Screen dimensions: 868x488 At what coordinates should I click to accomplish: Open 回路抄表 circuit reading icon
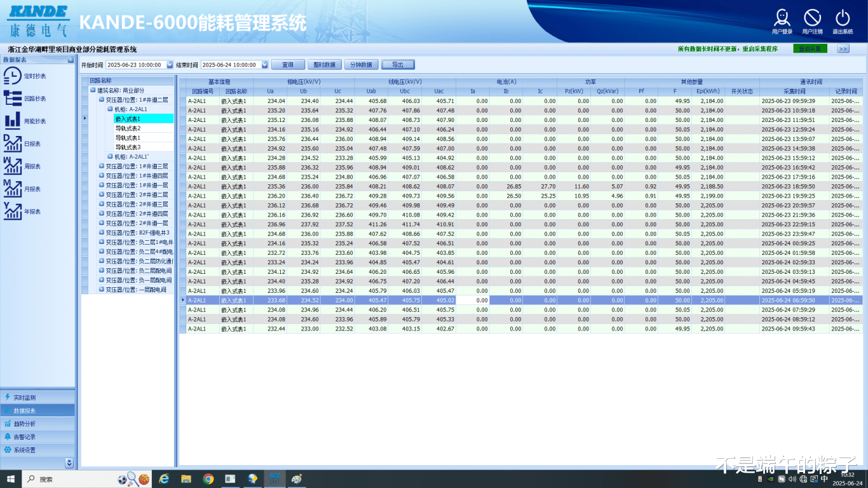coord(13,98)
